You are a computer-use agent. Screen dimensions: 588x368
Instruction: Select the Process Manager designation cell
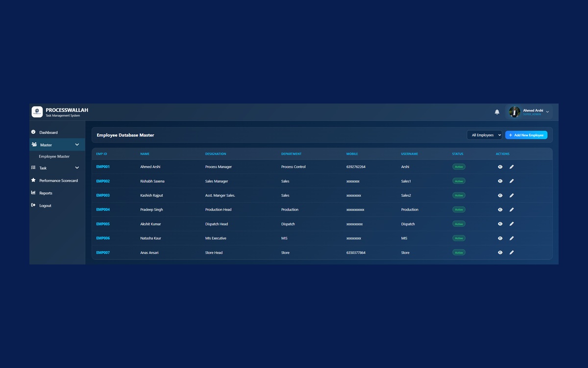click(219, 167)
